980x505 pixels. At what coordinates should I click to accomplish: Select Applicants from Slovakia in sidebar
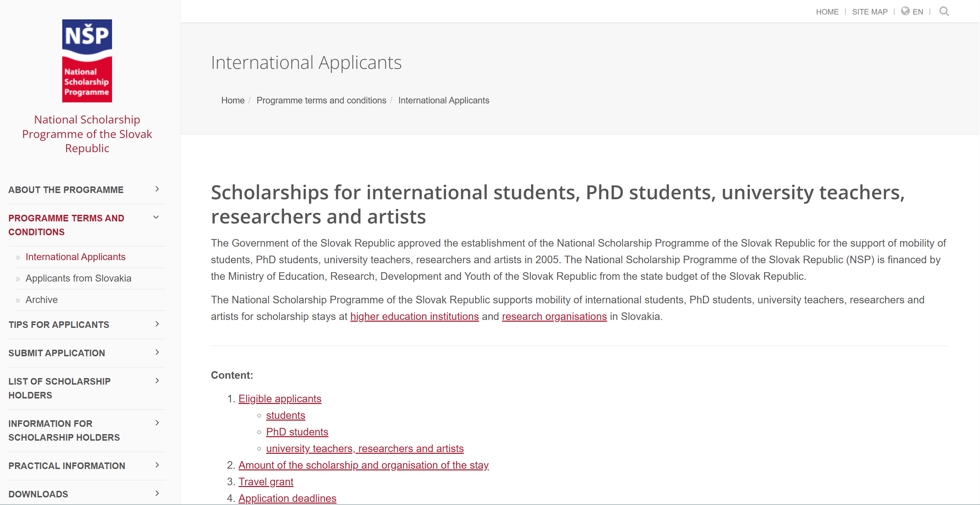click(x=78, y=278)
